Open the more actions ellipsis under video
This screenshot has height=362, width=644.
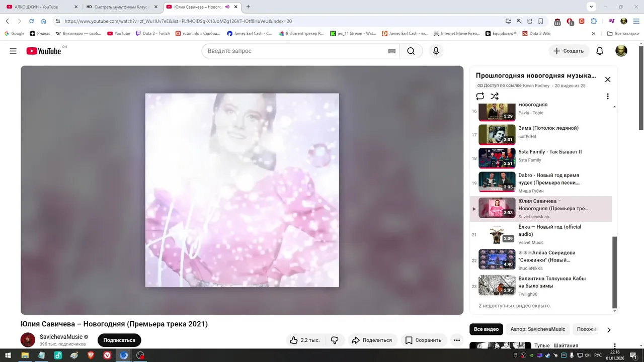pyautogui.click(x=457, y=340)
